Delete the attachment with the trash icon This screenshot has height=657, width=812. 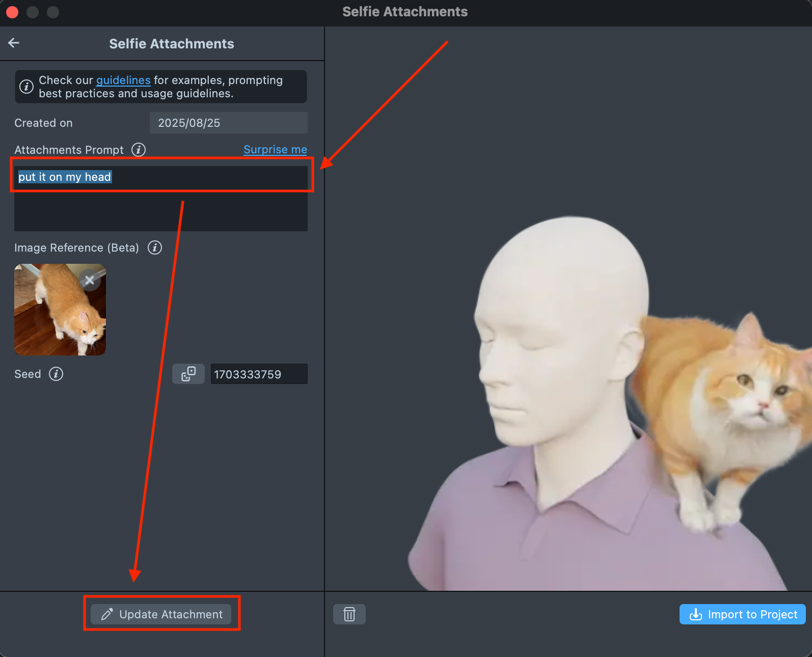349,614
